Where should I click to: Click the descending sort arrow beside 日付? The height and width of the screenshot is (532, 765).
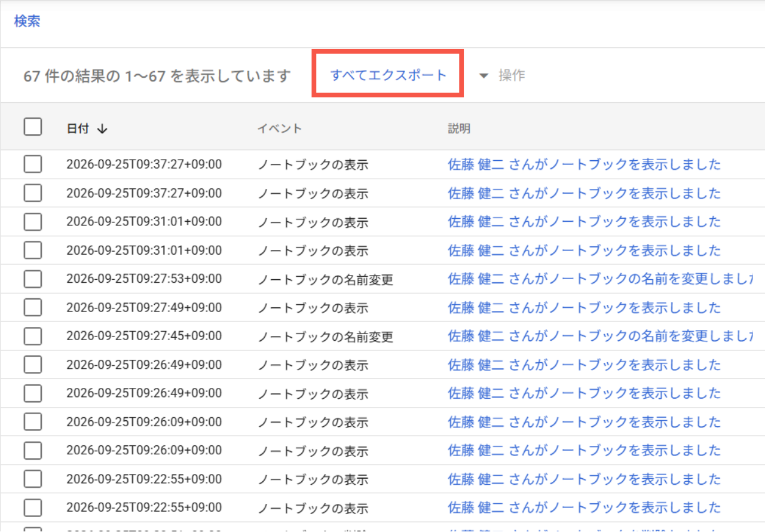(102, 129)
